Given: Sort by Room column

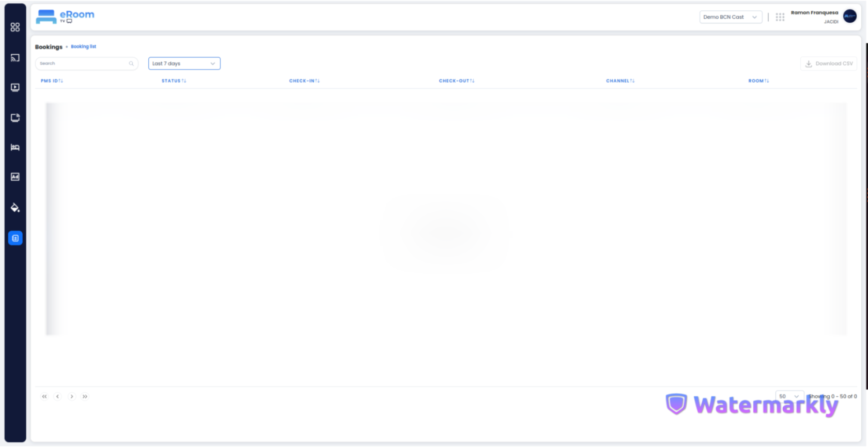Looking at the screenshot, I should pos(758,81).
